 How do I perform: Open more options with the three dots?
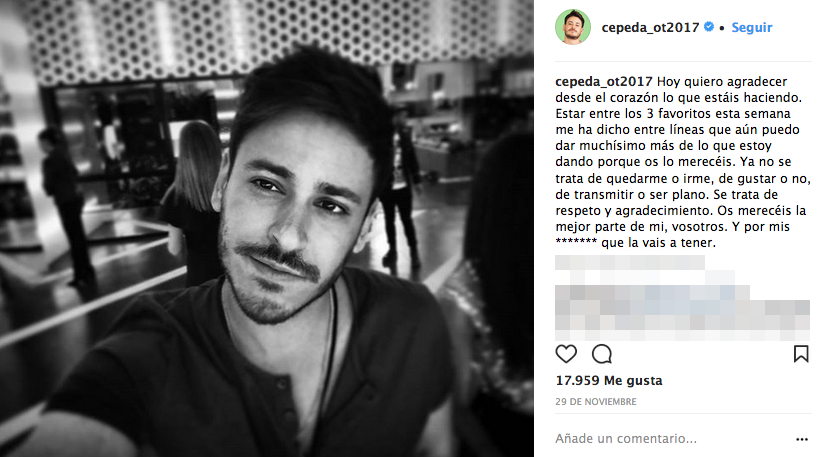802,439
